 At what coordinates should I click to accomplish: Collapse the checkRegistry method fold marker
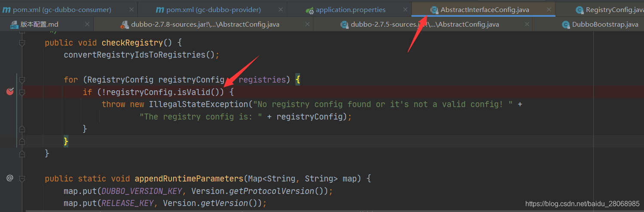tap(22, 43)
